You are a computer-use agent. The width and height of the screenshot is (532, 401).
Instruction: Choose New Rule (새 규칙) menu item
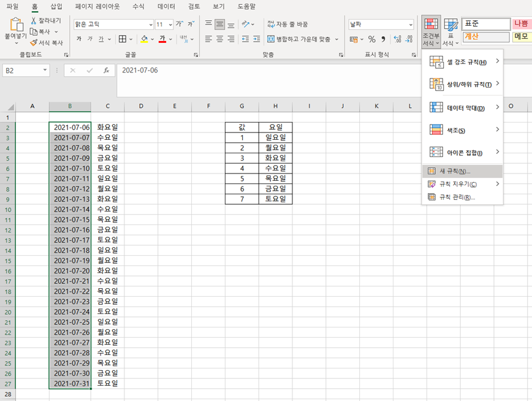click(x=463, y=172)
